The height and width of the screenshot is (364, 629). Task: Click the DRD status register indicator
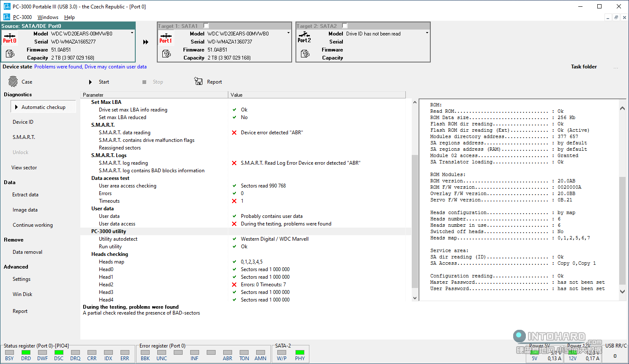tap(26, 352)
